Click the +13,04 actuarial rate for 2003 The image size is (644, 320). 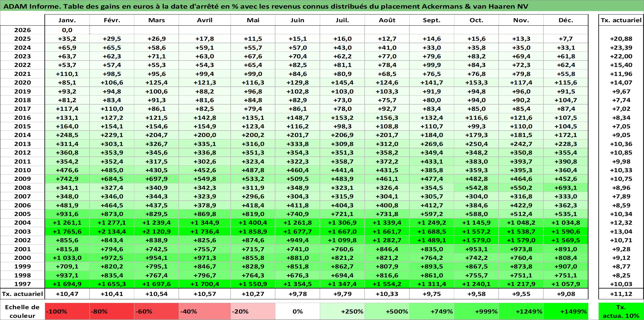(621, 231)
